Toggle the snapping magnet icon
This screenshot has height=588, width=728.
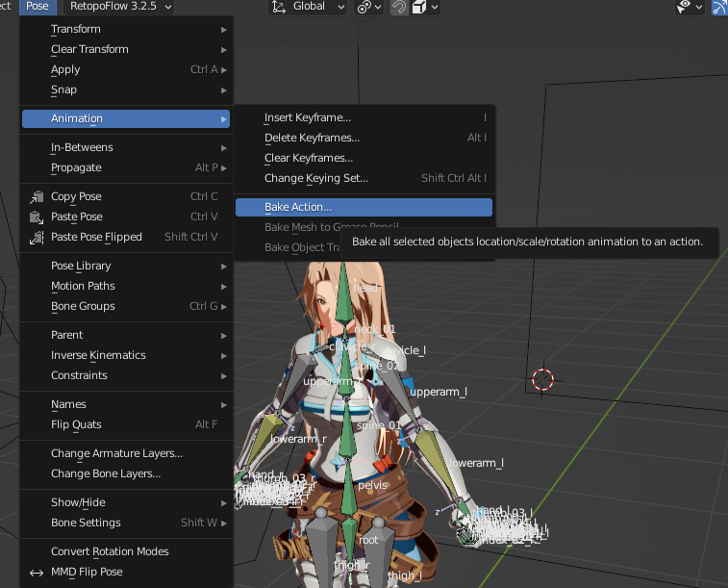pos(399,7)
